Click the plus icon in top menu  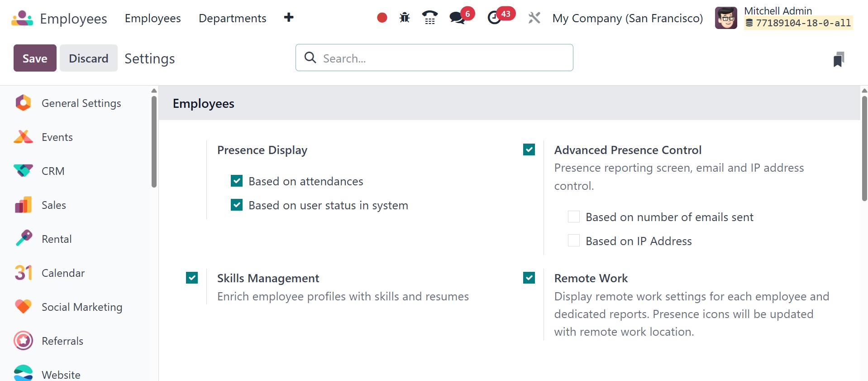tap(289, 18)
